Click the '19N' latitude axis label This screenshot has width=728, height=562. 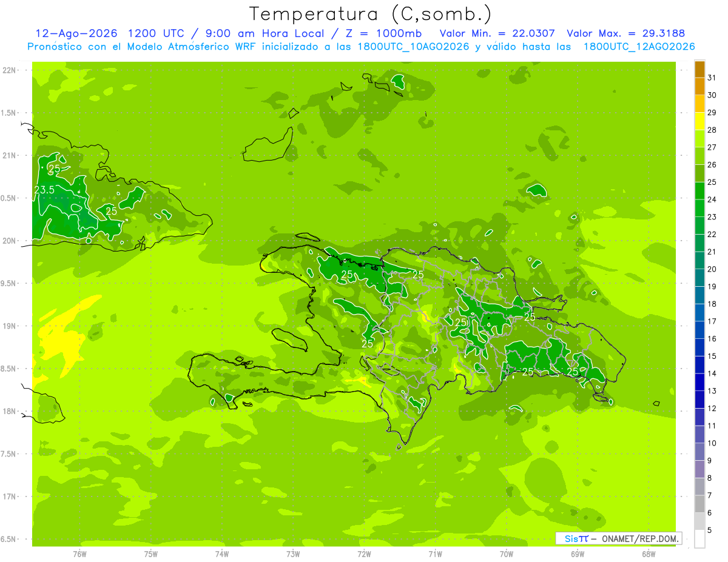[x=8, y=326]
